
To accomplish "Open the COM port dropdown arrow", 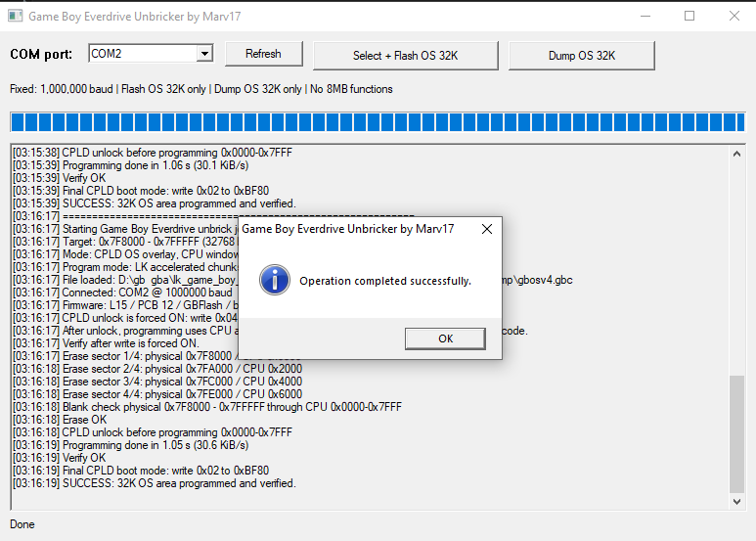I will coord(205,54).
